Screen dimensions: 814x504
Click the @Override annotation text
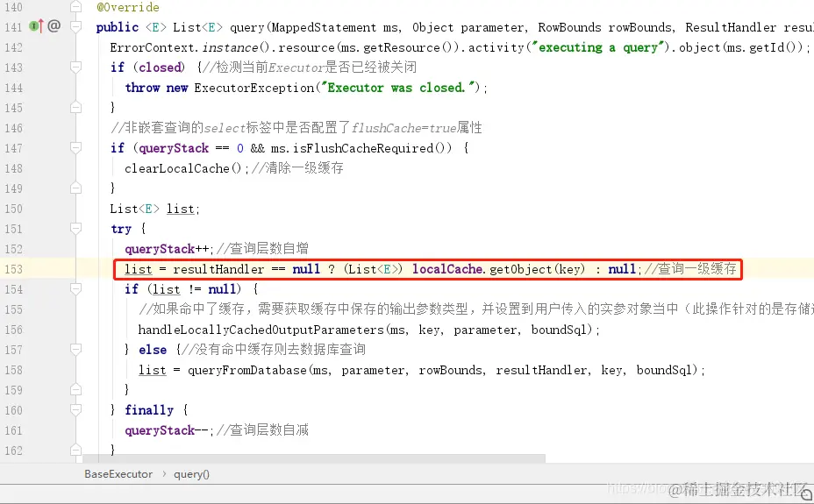[x=128, y=7]
